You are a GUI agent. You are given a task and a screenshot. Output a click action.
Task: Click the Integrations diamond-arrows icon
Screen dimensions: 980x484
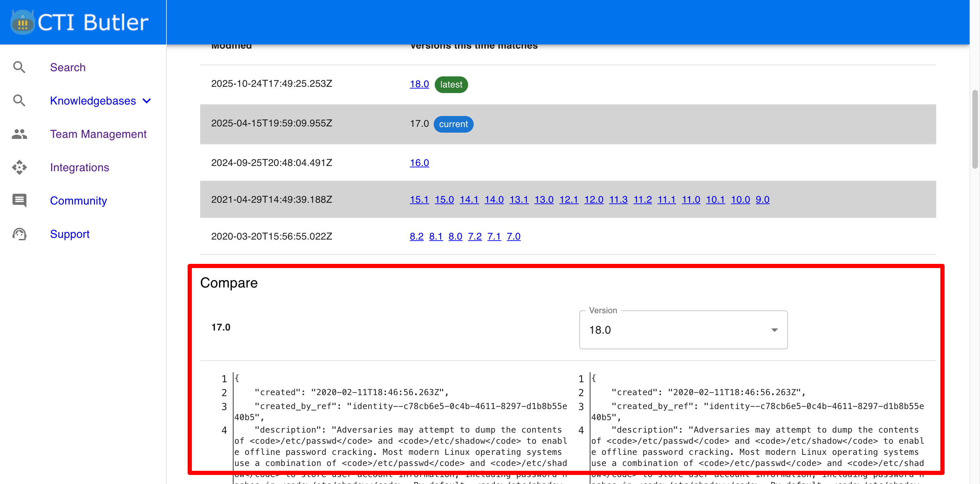tap(19, 167)
